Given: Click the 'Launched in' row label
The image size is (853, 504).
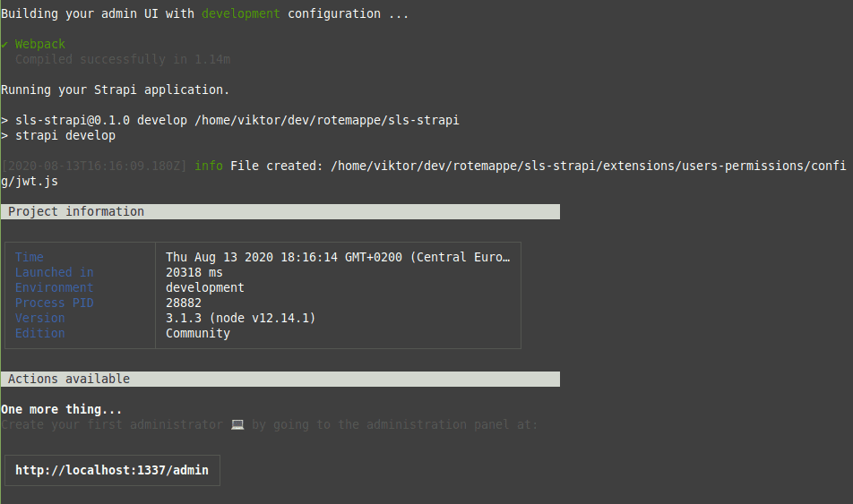Looking at the screenshot, I should tap(54, 272).
